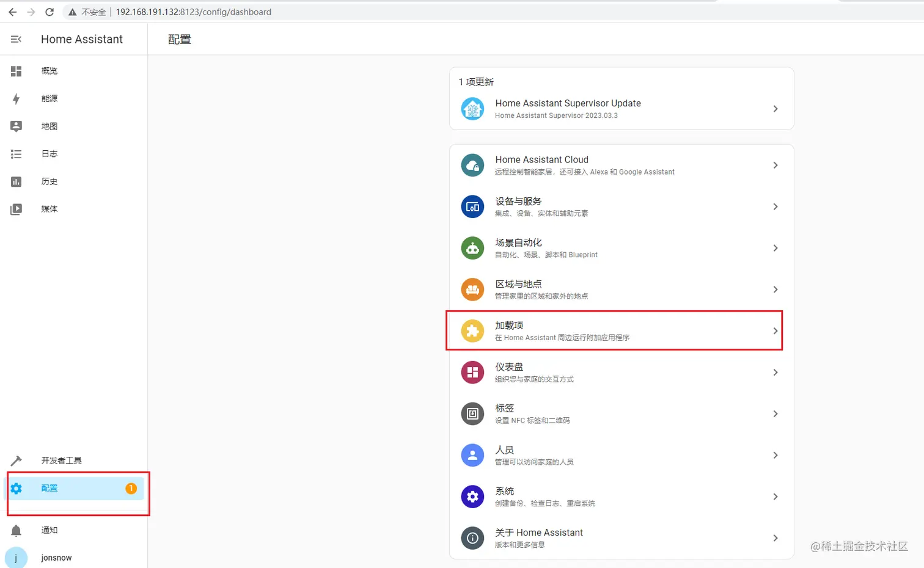Click 'Home Assistant Supervisor 2023.03.3' version text
924x568 pixels.
coord(556,115)
